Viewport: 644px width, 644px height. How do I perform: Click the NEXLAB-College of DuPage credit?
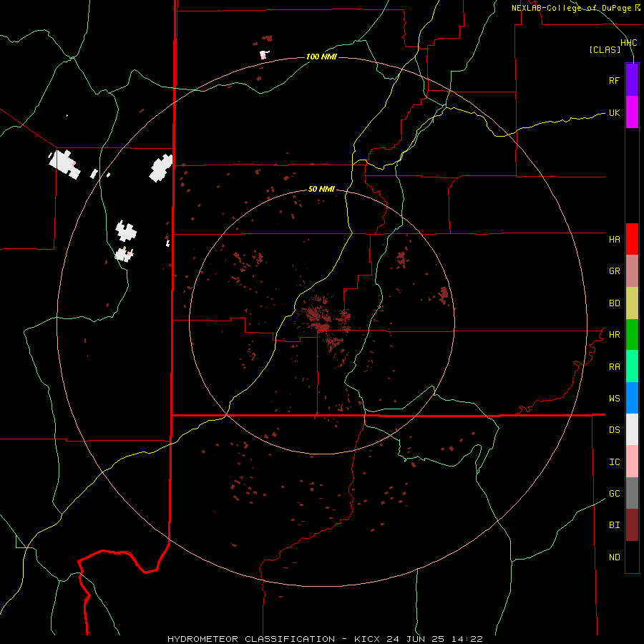click(571, 8)
